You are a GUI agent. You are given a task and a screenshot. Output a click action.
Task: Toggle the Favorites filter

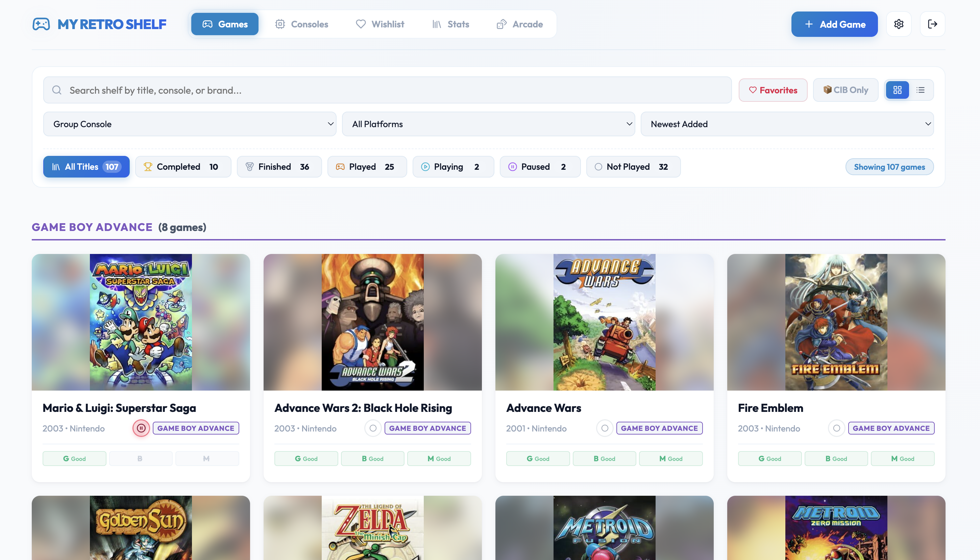773,90
